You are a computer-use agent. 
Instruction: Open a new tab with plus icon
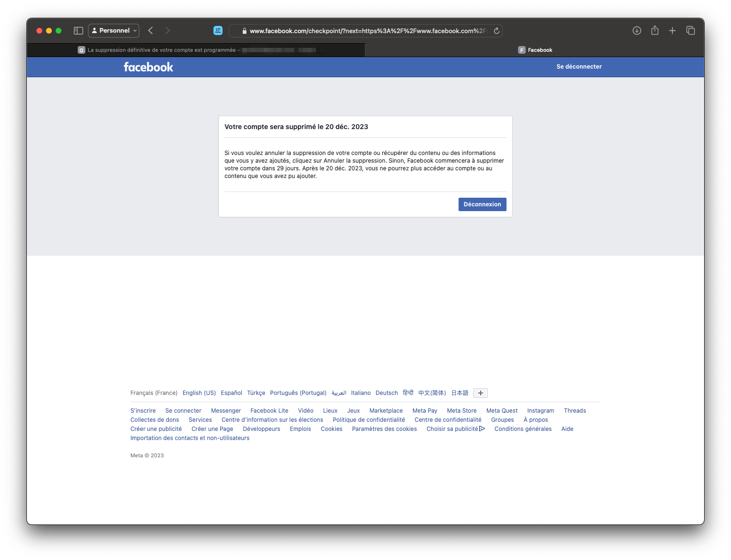[672, 31]
